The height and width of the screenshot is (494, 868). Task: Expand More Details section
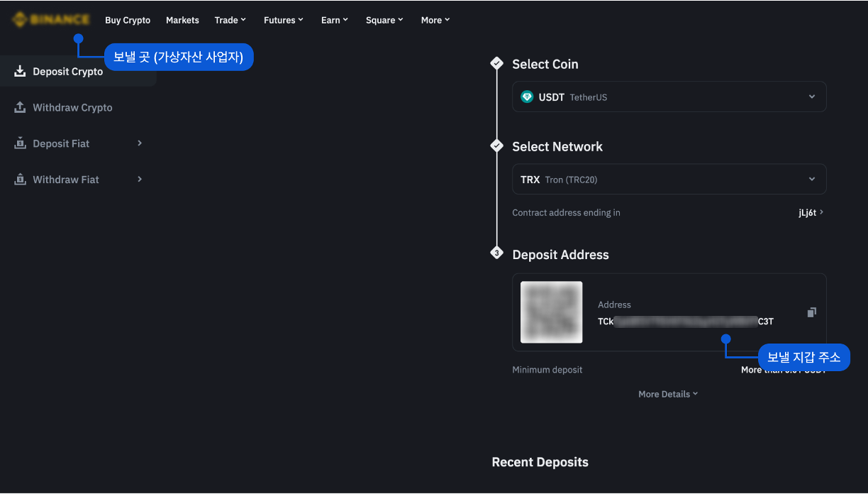[x=668, y=394]
